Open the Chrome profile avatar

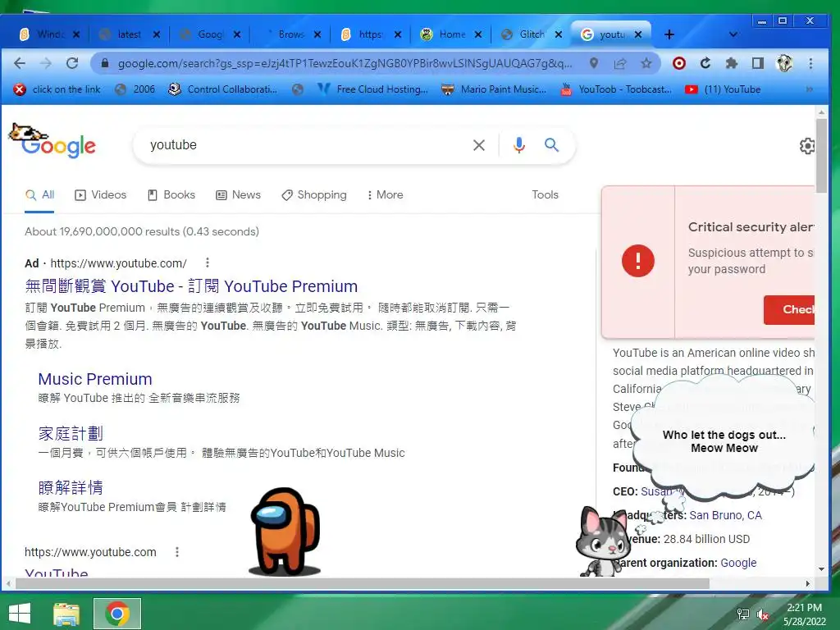[x=784, y=63]
